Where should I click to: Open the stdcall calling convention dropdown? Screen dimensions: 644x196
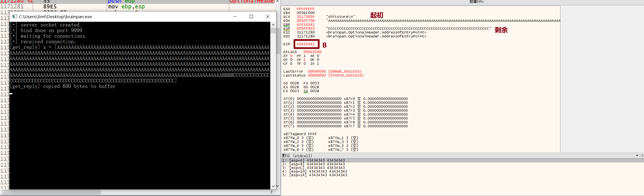point(637,156)
